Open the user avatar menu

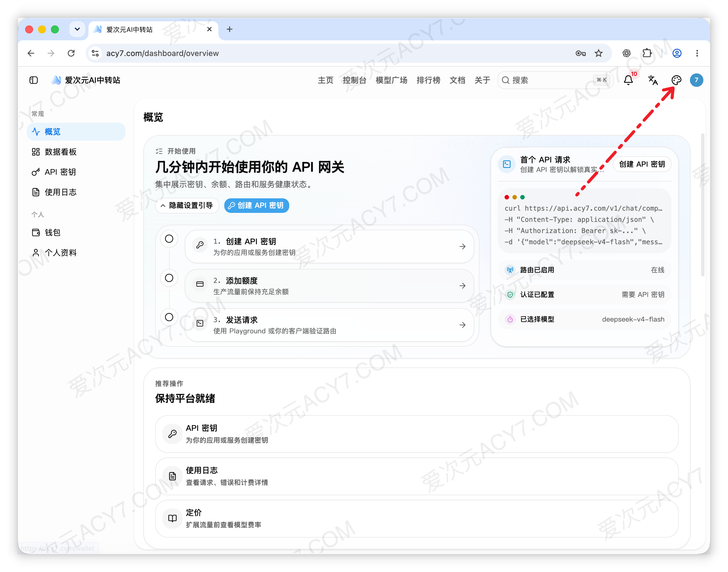pos(697,80)
